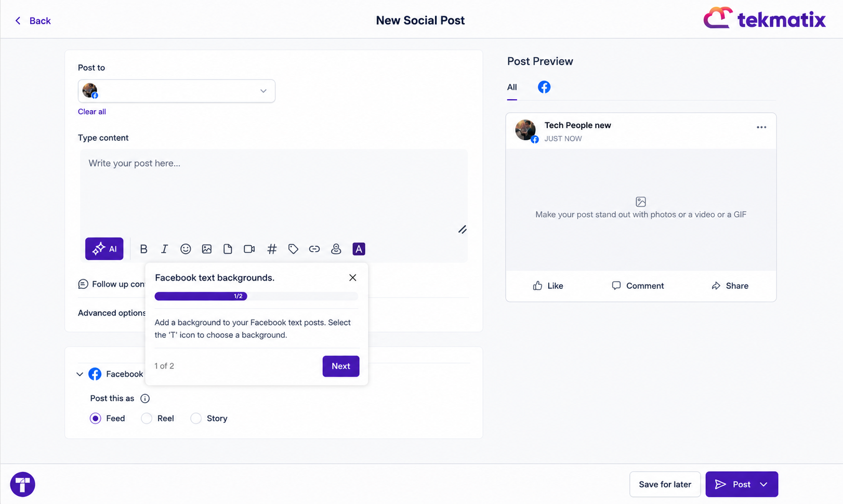Open the text background 'A' icon
The image size is (843, 504).
[x=359, y=249]
